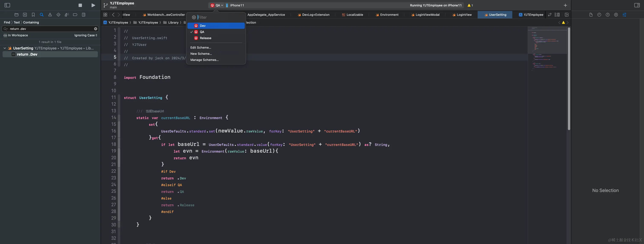Open the Issue navigator warning icon
The width and height of the screenshot is (644, 244).
pyautogui.click(x=50, y=15)
